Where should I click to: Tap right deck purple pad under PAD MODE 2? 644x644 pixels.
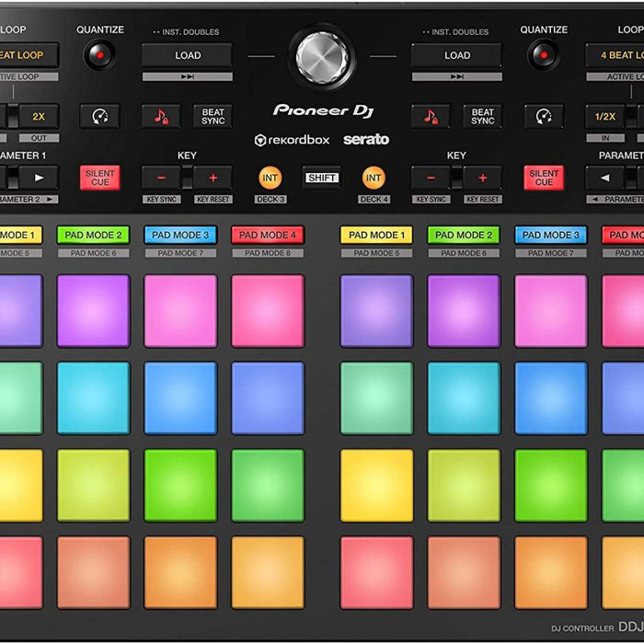click(464, 311)
